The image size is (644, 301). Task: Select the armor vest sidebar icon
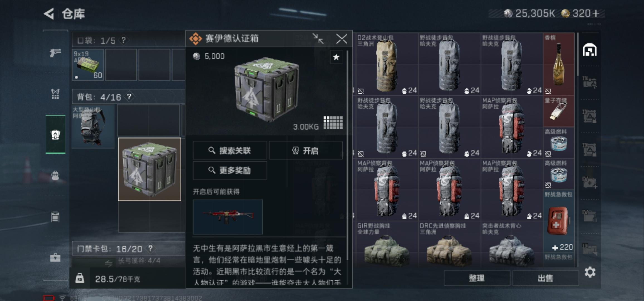point(55,94)
